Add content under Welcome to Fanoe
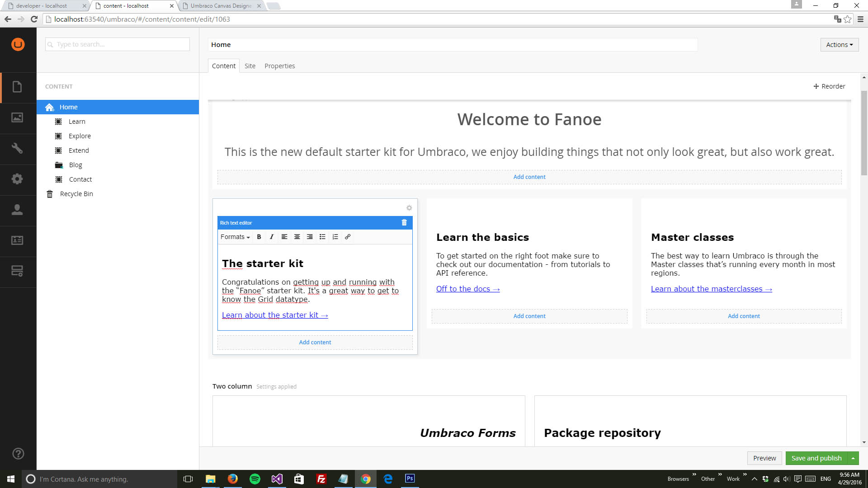Image resolution: width=868 pixels, height=488 pixels. tap(529, 177)
